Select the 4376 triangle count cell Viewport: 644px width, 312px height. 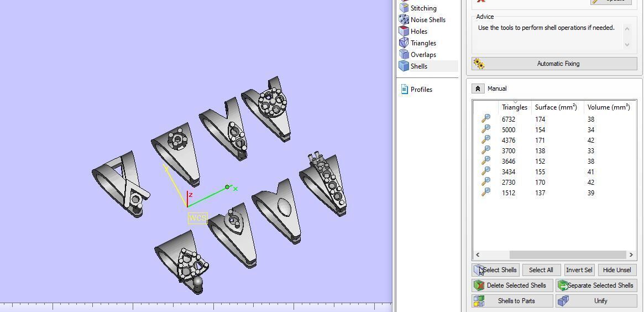[509, 140]
